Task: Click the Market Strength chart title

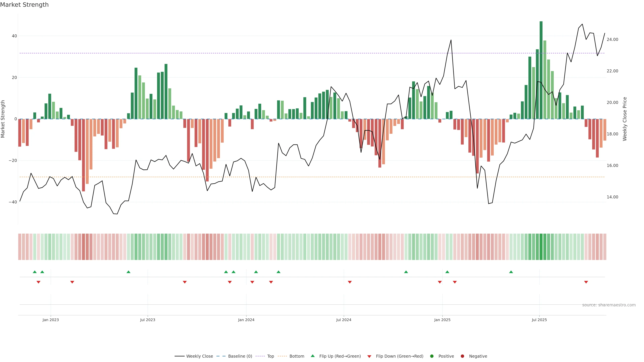Action: click(24, 5)
